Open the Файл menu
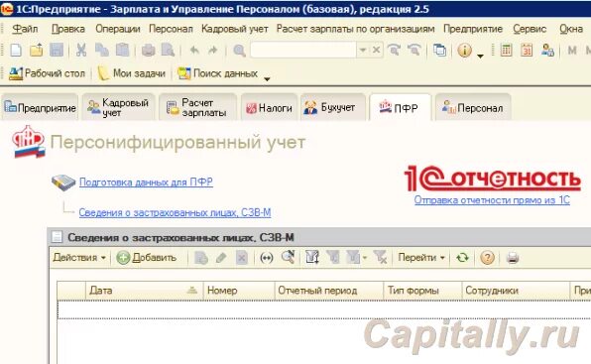Viewport: 591px width, 364px height. coord(25,29)
